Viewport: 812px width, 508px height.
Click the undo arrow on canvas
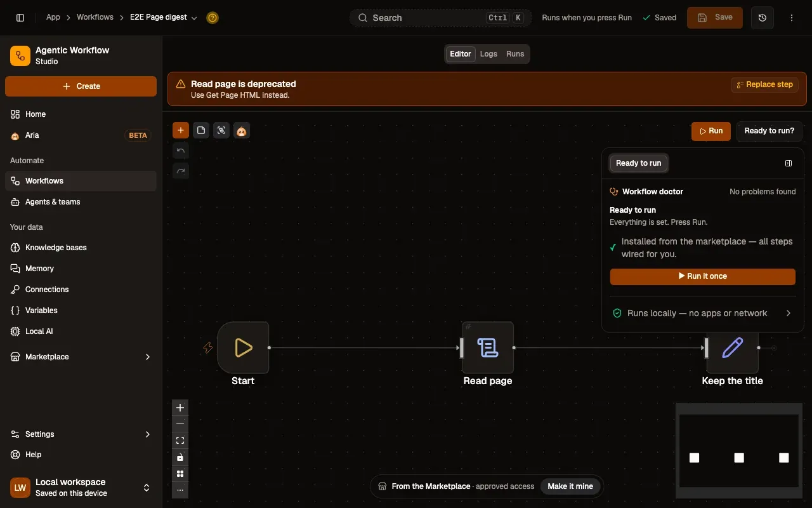[181, 150]
